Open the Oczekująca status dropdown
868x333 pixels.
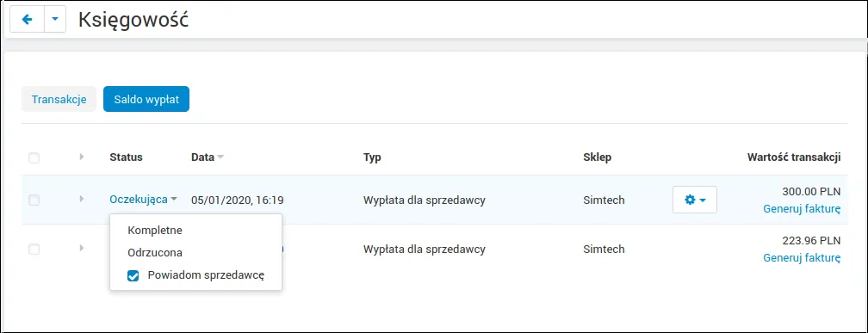coord(143,200)
